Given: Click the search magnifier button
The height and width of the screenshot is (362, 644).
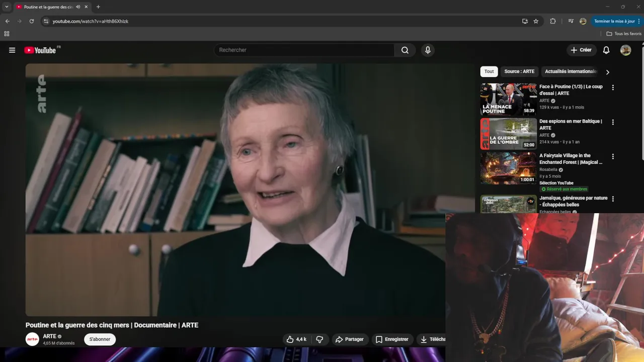Looking at the screenshot, I should point(405,50).
